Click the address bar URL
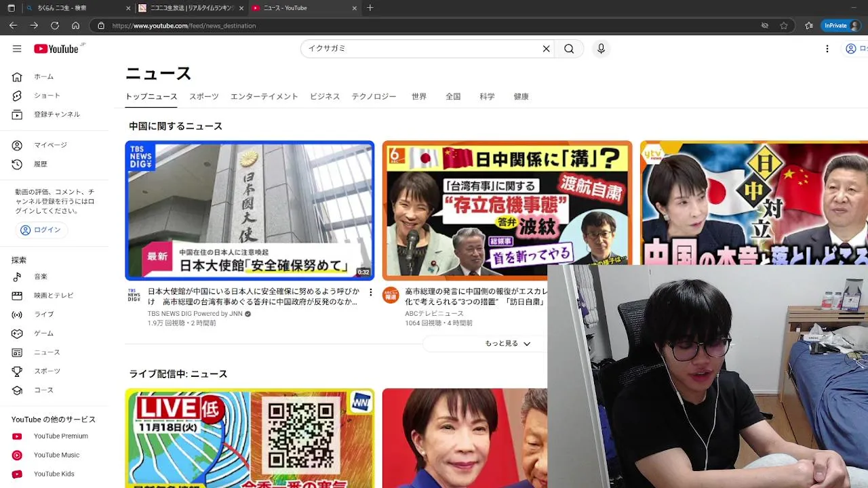 tap(184, 26)
